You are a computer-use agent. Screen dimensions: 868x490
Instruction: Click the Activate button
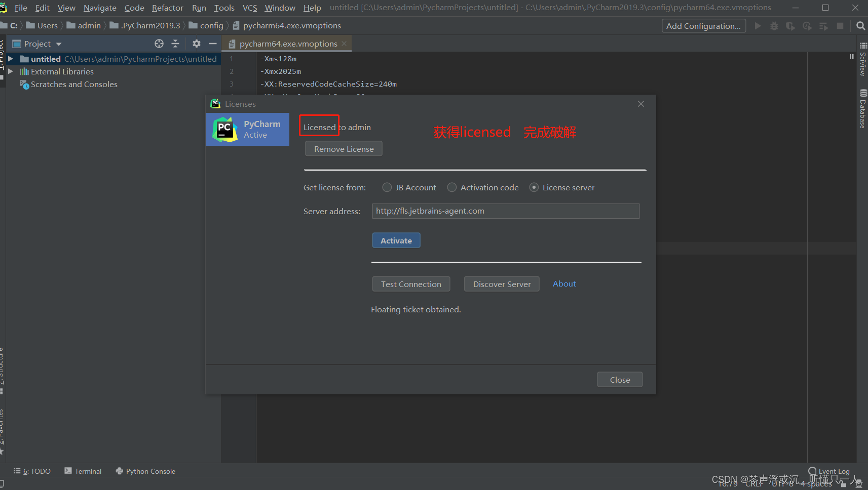click(396, 240)
